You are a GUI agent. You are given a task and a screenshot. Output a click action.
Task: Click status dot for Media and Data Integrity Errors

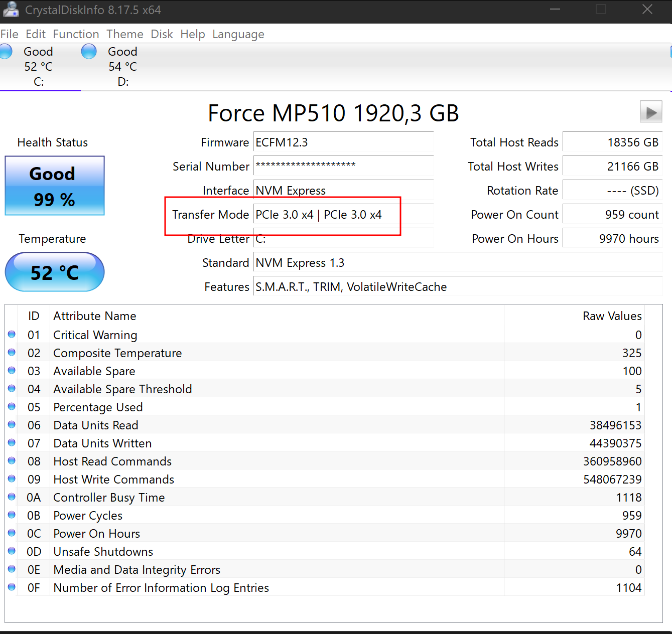(12, 569)
